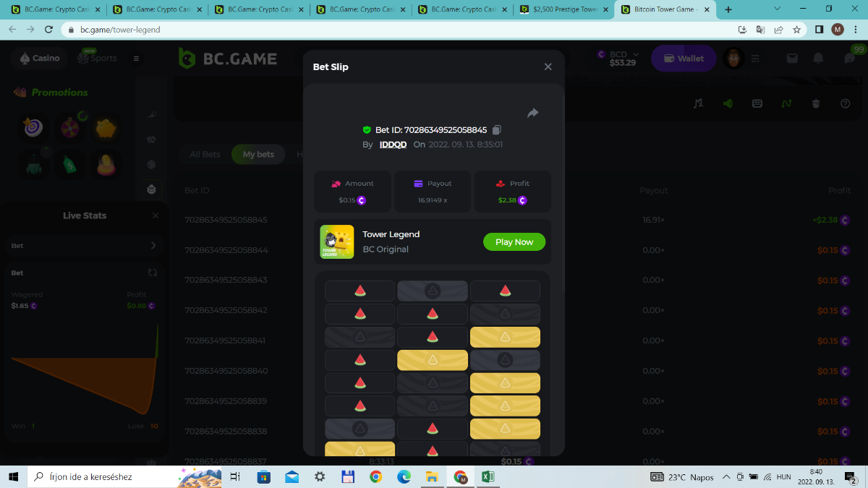Viewport: 868px width, 488px height.
Task: Click the green live stats graph icon
Action: point(786,103)
